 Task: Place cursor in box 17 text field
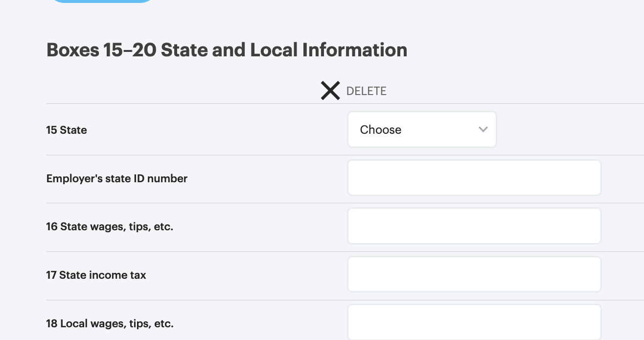click(x=474, y=274)
